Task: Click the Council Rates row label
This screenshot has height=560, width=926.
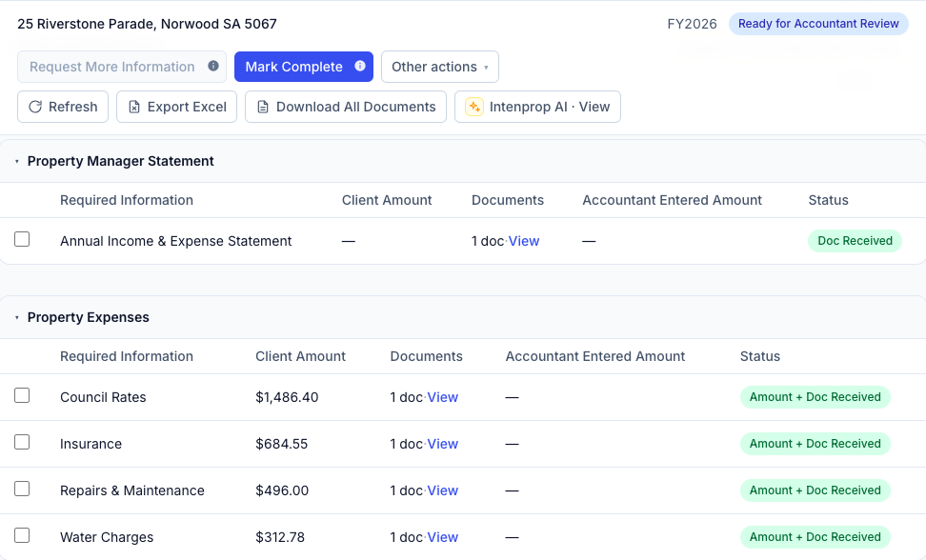Action: coord(103,397)
